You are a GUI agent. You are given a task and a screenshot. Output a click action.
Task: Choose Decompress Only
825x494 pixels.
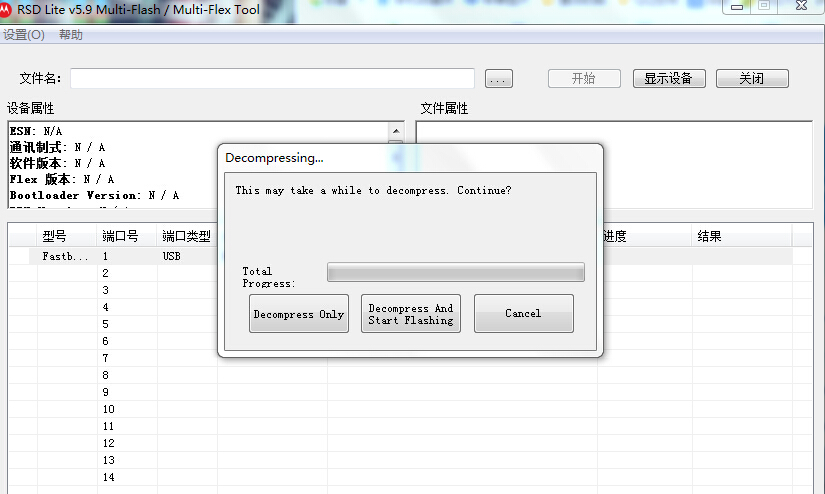[298, 314]
